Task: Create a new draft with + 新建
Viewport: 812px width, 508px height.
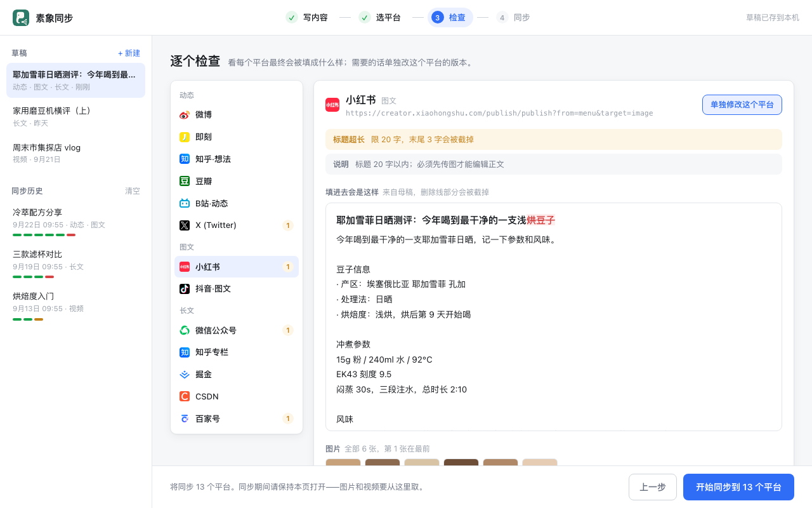Action: pos(129,53)
